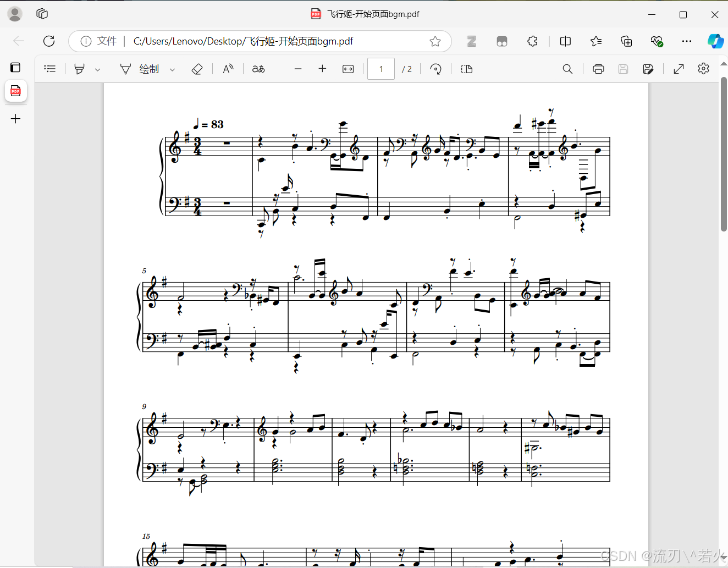Open a new tab with plus
This screenshot has height=568, width=728.
coord(16,119)
